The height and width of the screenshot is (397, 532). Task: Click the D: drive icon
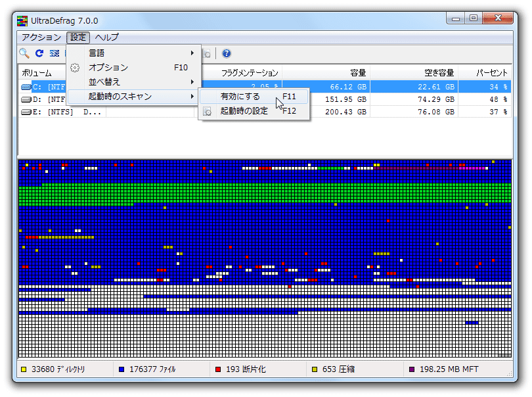click(26, 99)
